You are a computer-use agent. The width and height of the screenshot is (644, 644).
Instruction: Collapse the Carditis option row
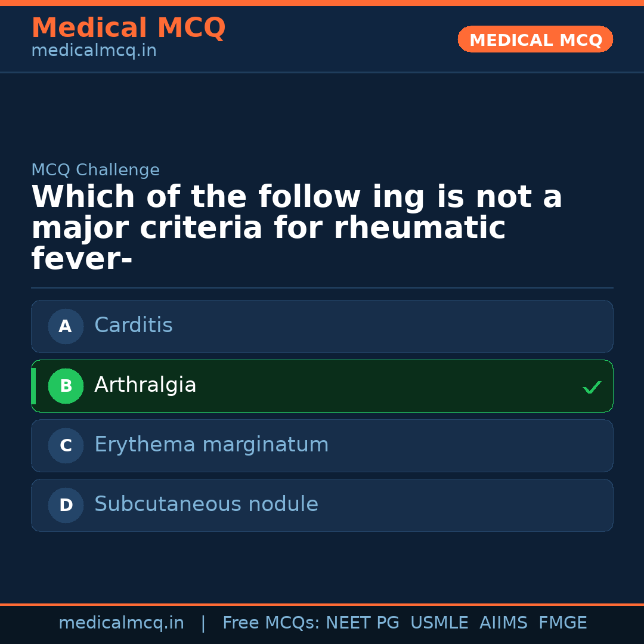(322, 326)
